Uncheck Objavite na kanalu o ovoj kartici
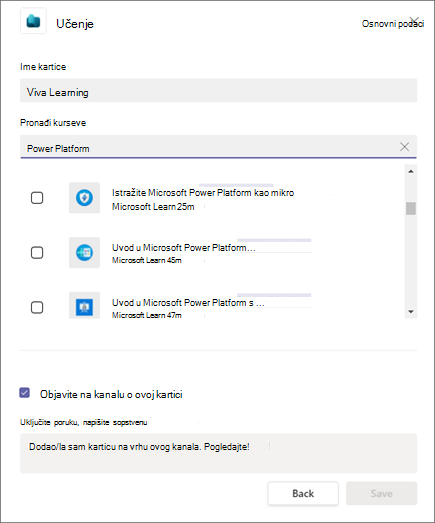 click(x=25, y=393)
